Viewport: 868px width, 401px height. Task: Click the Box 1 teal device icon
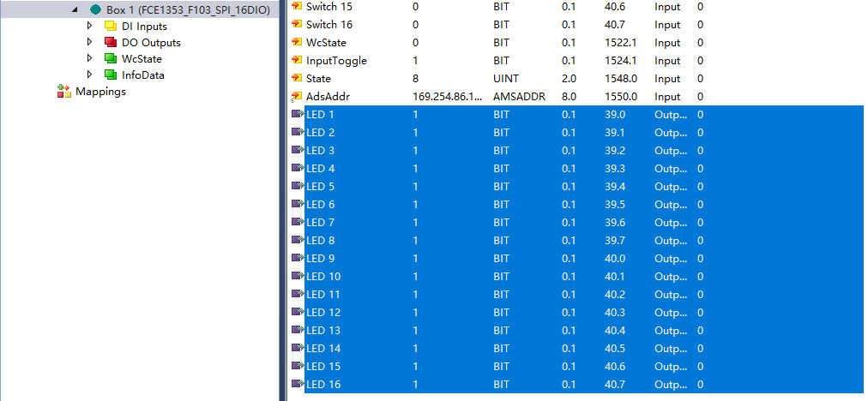95,9
